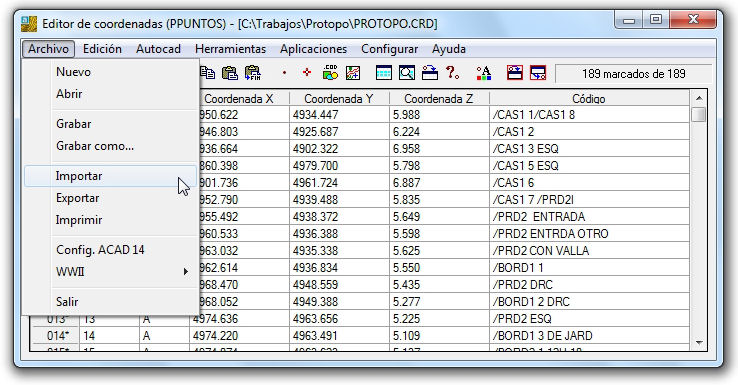
Task: Click the red crosshair point icon
Action: point(307,72)
